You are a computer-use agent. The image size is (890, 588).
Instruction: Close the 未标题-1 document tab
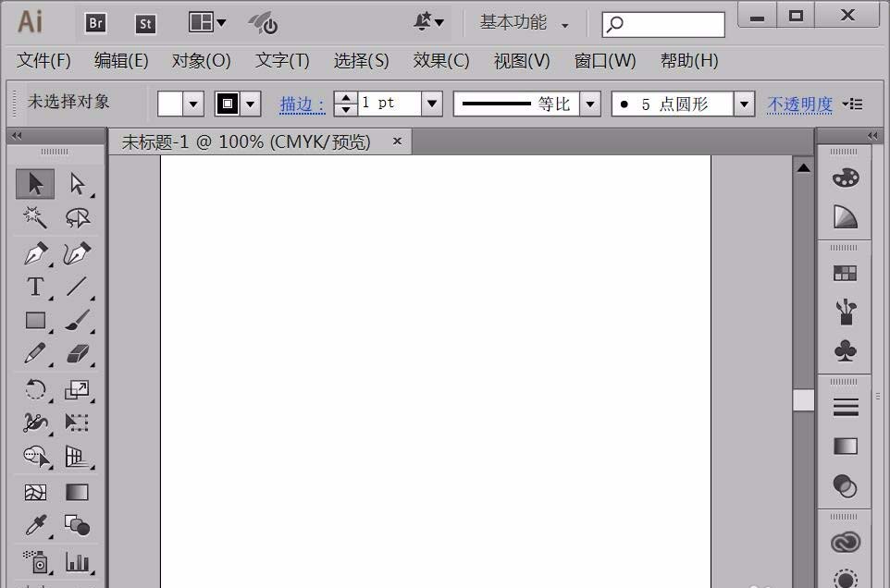pyautogui.click(x=397, y=141)
